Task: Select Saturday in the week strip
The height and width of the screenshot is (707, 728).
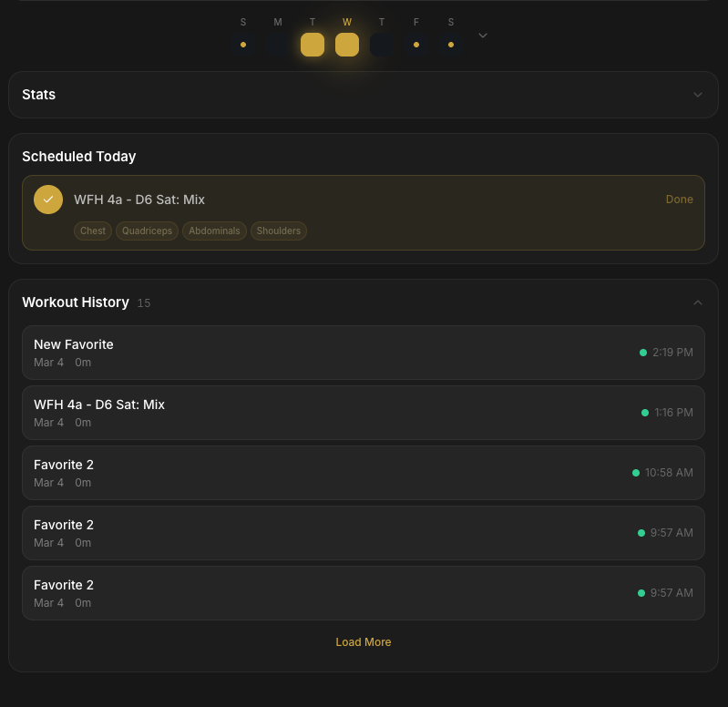Action: point(451,44)
